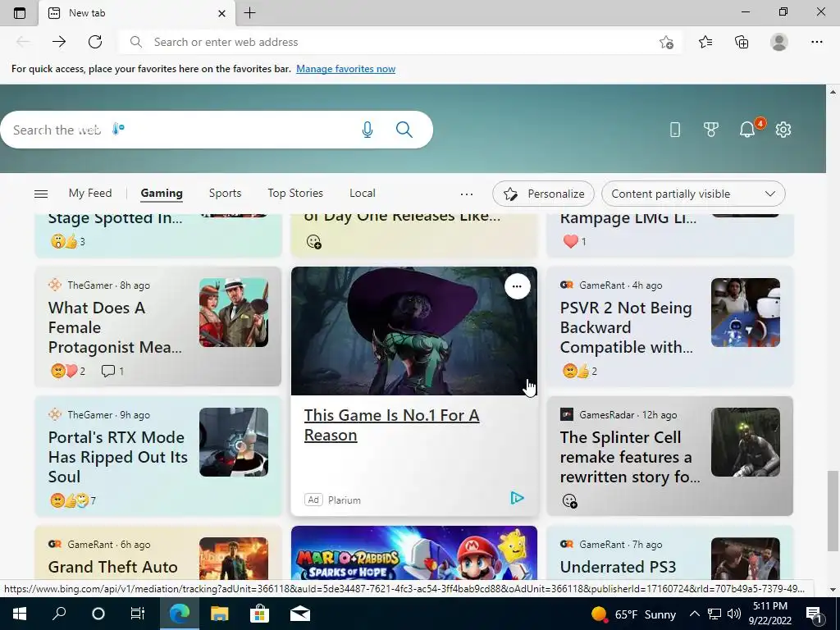The height and width of the screenshot is (630, 840).
Task: Open the notifications bell icon
Action: coord(748,129)
